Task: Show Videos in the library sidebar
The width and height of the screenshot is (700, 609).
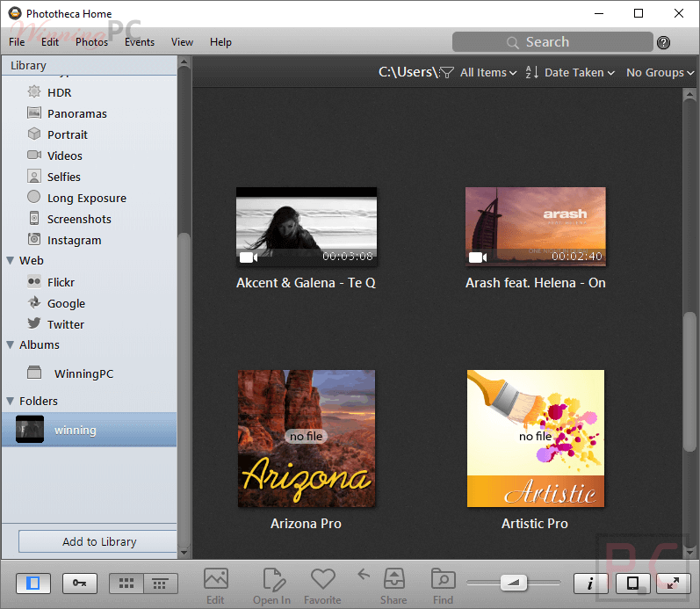Action: pyautogui.click(x=65, y=156)
